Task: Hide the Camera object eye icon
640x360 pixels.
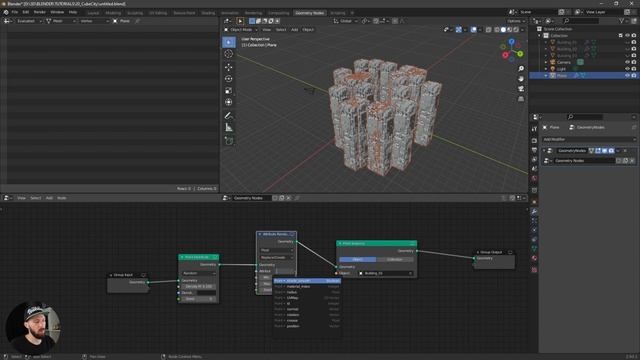Action: pos(627,62)
